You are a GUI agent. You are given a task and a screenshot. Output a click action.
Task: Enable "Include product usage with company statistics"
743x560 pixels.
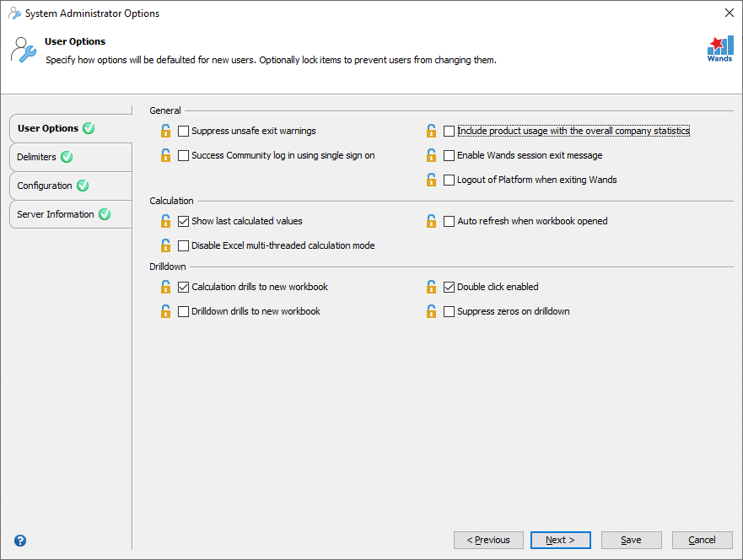(x=450, y=131)
